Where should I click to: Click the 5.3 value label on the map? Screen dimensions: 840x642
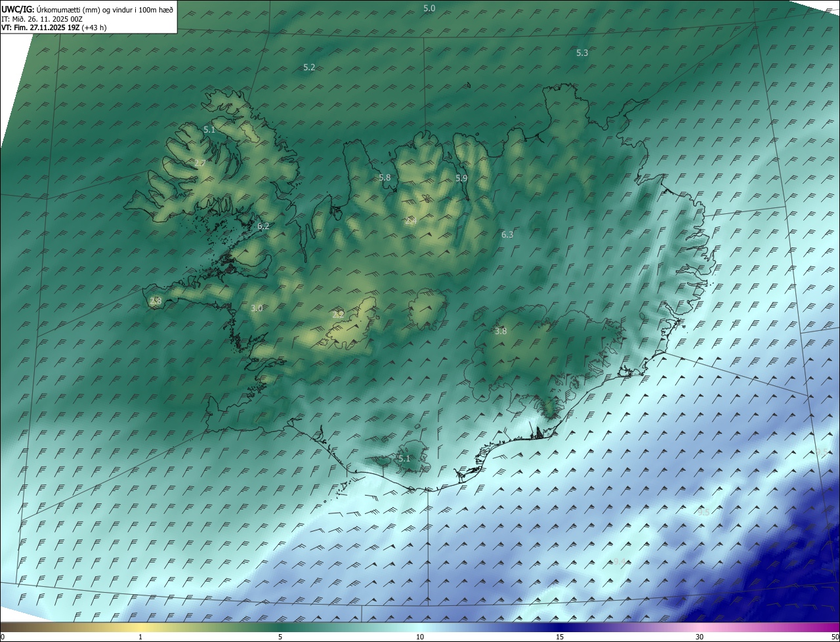click(582, 53)
